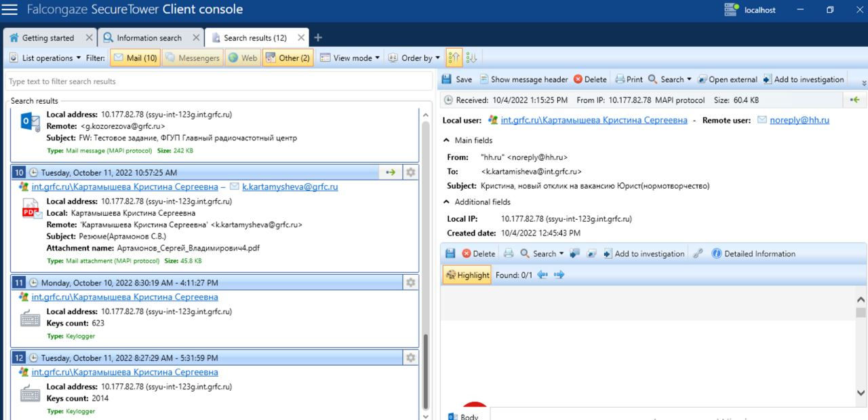The width and height of the screenshot is (868, 420).
Task: Open the k.kartamysheva@grfc.ru link in result 10
Action: click(290, 187)
